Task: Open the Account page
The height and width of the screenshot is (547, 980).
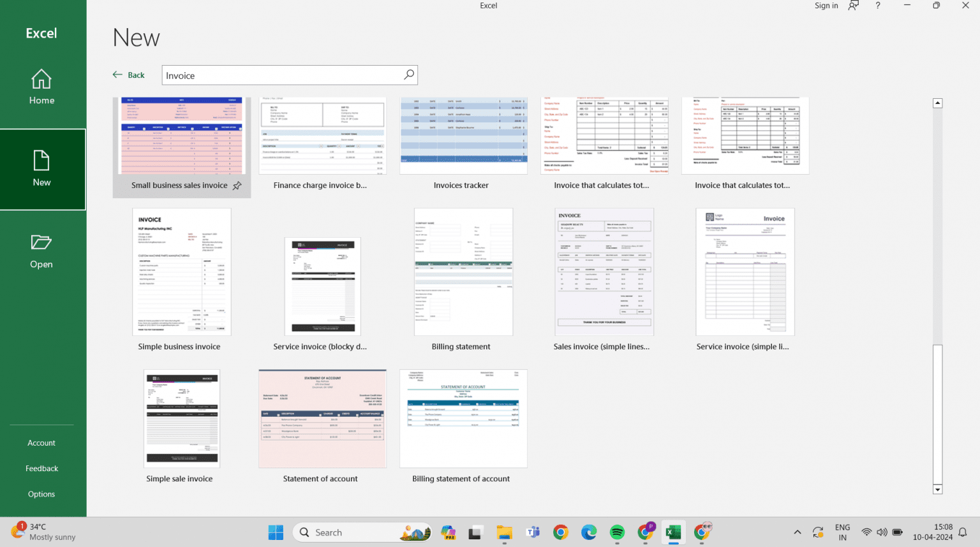Action: (41, 442)
